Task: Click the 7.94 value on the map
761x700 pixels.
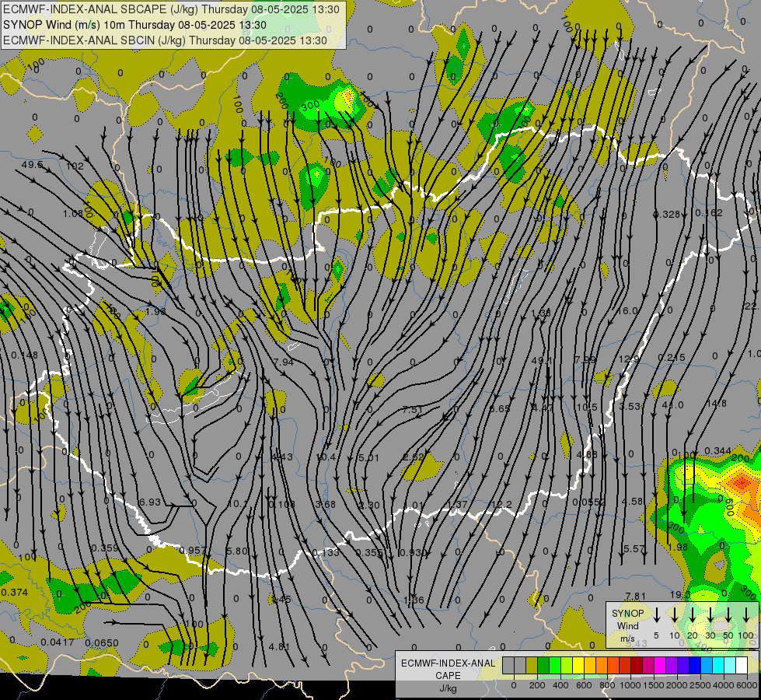Action: click(x=284, y=362)
